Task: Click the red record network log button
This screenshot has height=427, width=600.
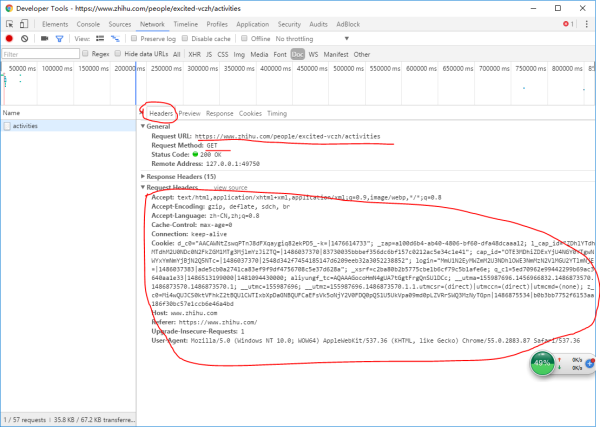Action: [x=7, y=38]
